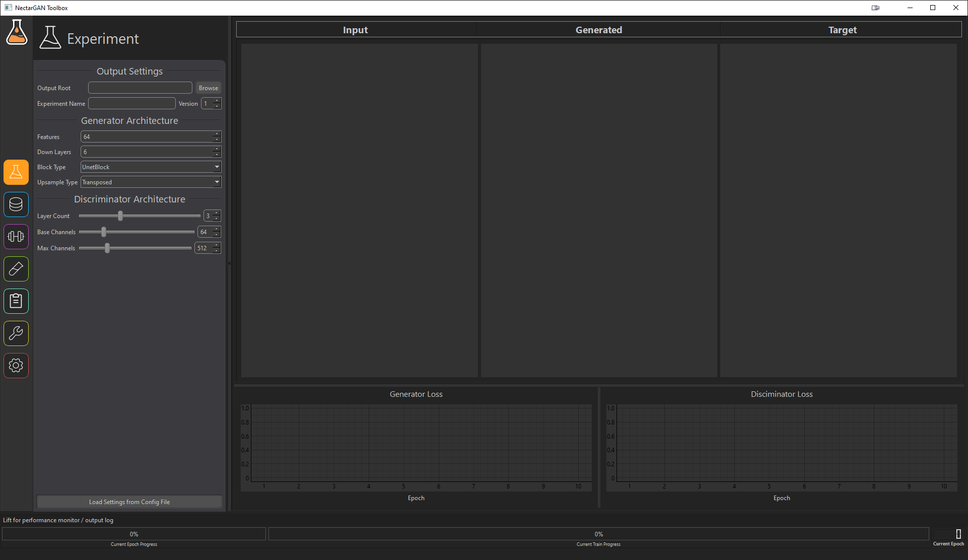Adjust the Layer Count slider
968x560 pixels.
pos(120,216)
